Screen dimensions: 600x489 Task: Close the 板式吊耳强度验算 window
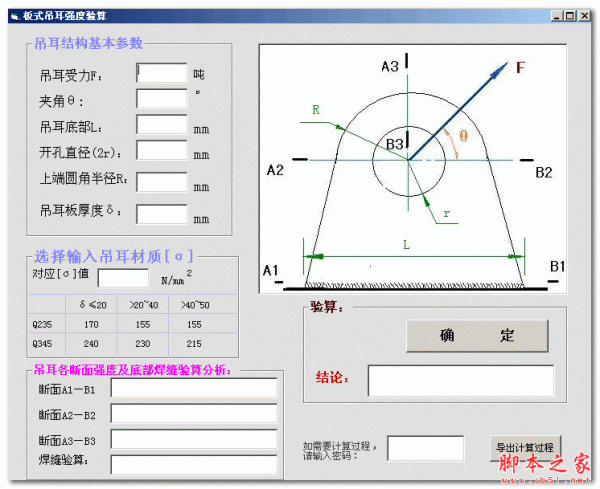(585, 16)
